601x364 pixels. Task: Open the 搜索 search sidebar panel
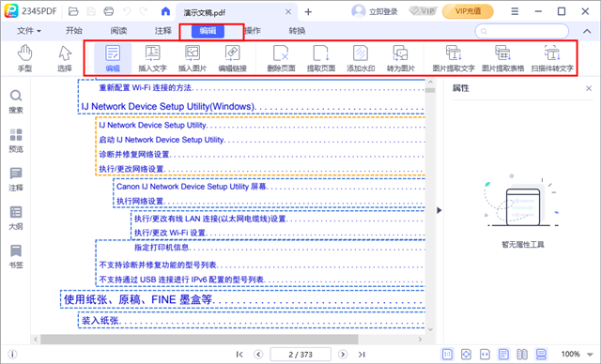click(16, 102)
